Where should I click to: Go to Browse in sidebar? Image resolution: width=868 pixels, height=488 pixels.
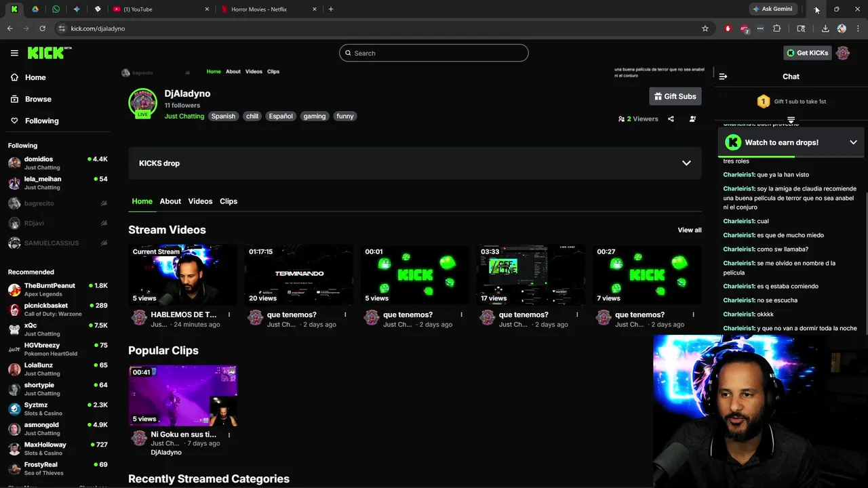point(38,99)
